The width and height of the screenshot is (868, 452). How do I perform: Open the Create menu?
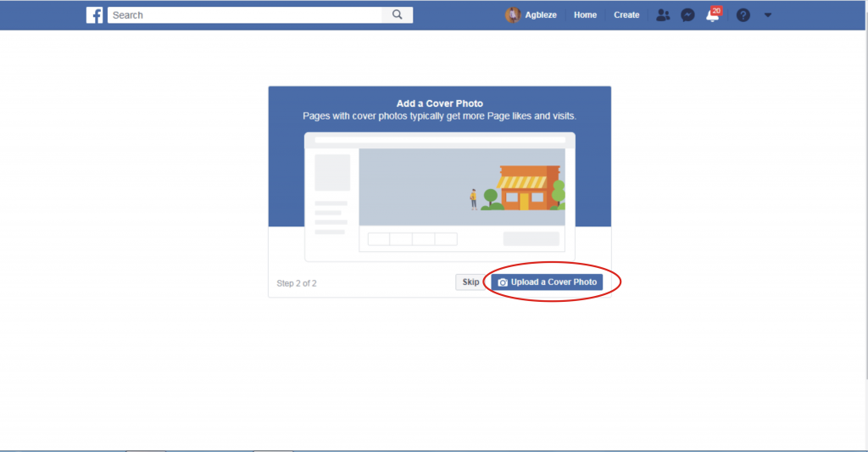[x=626, y=15]
